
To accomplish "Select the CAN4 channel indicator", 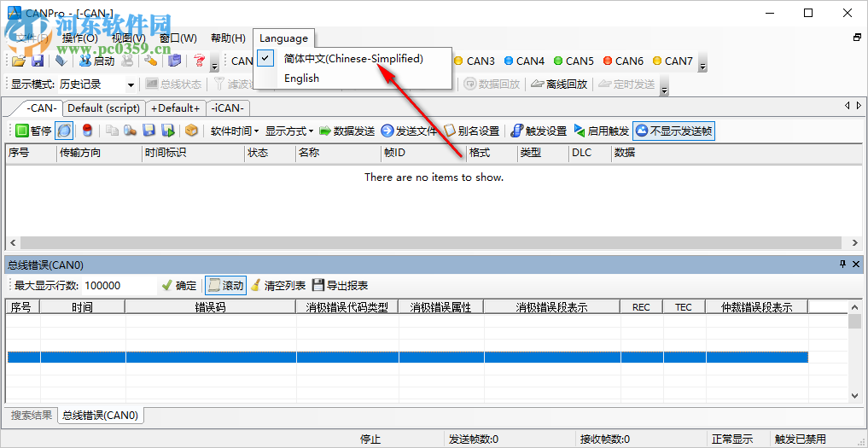I will point(524,61).
